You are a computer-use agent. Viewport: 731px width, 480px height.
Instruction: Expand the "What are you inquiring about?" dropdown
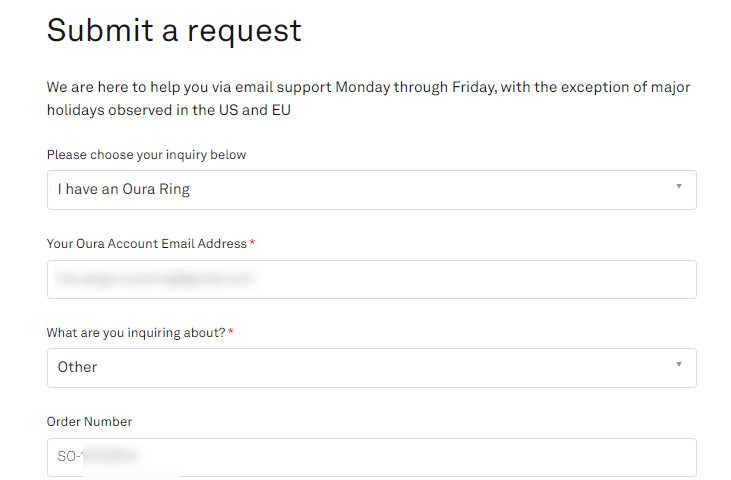(371, 368)
